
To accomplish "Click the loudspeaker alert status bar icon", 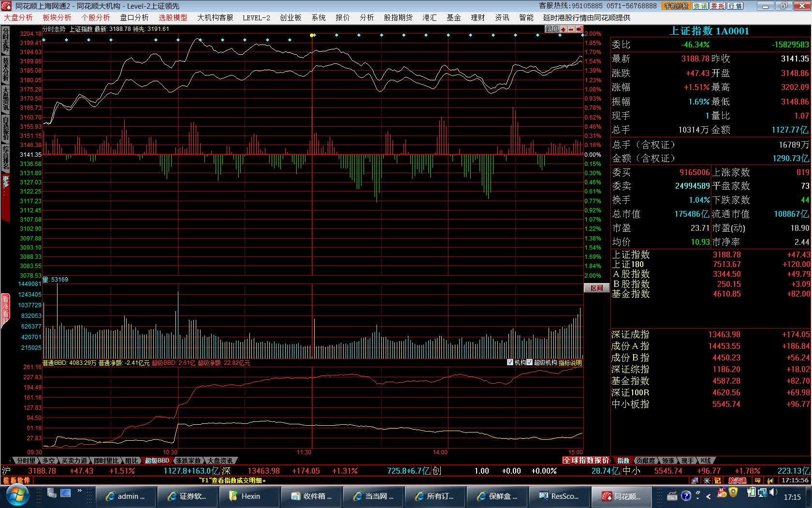I will click(770, 480).
